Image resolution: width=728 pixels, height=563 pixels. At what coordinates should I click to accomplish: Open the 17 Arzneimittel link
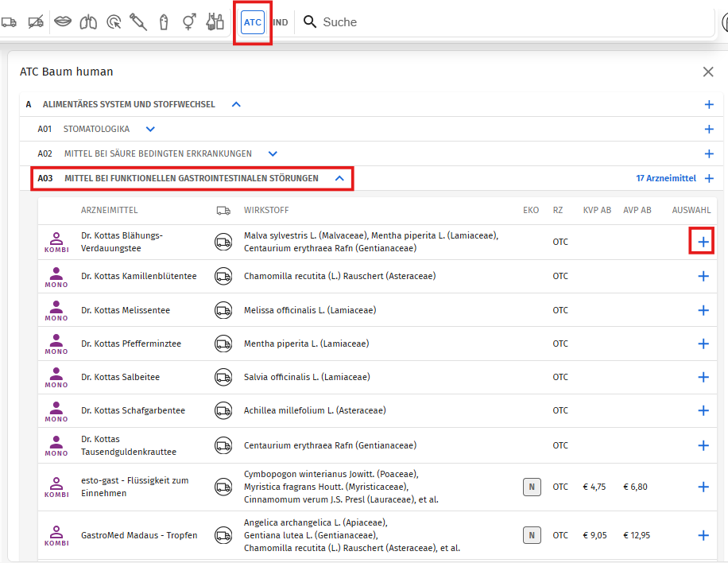[666, 178]
